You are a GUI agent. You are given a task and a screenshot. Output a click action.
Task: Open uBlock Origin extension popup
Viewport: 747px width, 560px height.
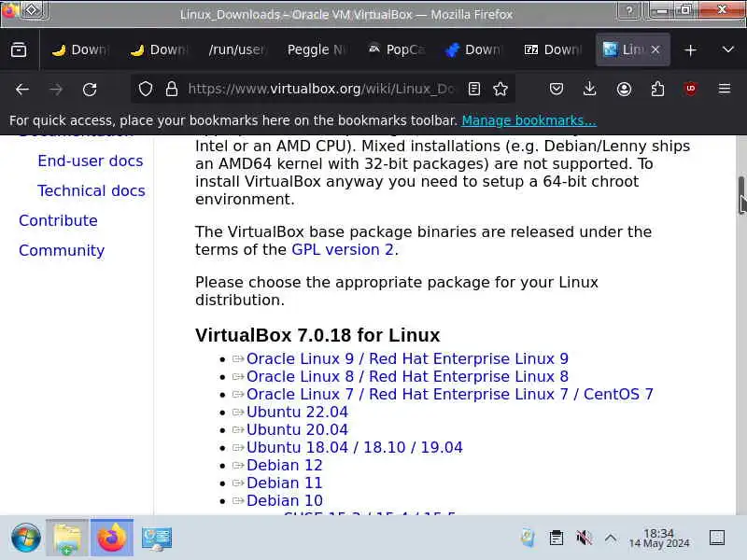[x=691, y=89]
